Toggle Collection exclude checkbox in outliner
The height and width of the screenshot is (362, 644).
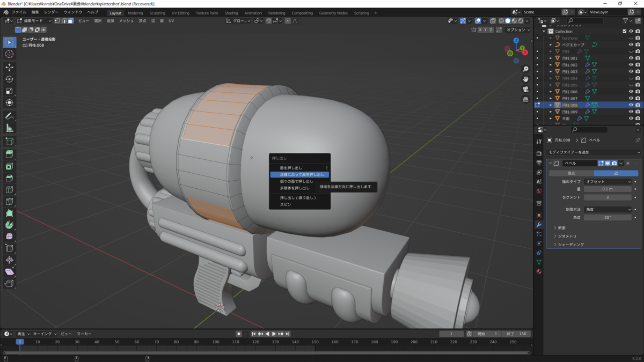pos(624,32)
